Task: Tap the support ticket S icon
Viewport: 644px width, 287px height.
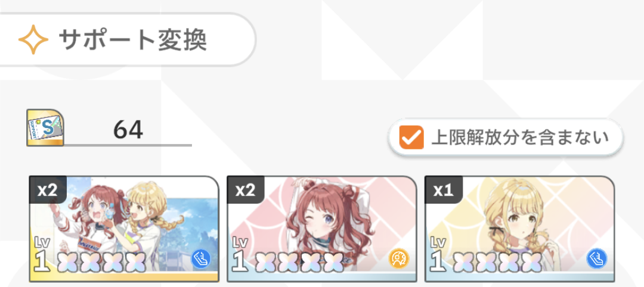Action: pos(45,127)
